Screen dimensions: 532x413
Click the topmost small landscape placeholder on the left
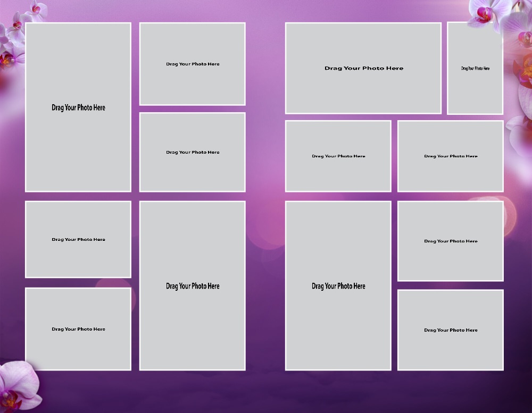192,63
